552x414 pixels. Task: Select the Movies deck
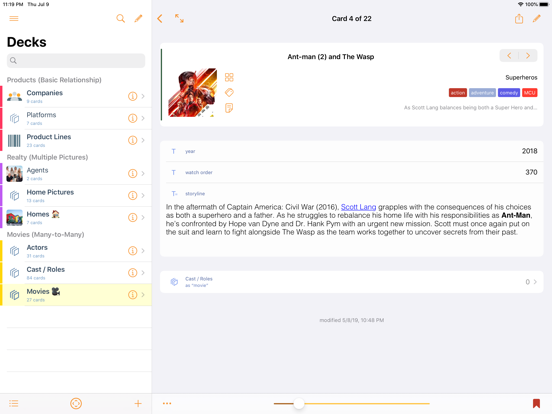tap(76, 295)
